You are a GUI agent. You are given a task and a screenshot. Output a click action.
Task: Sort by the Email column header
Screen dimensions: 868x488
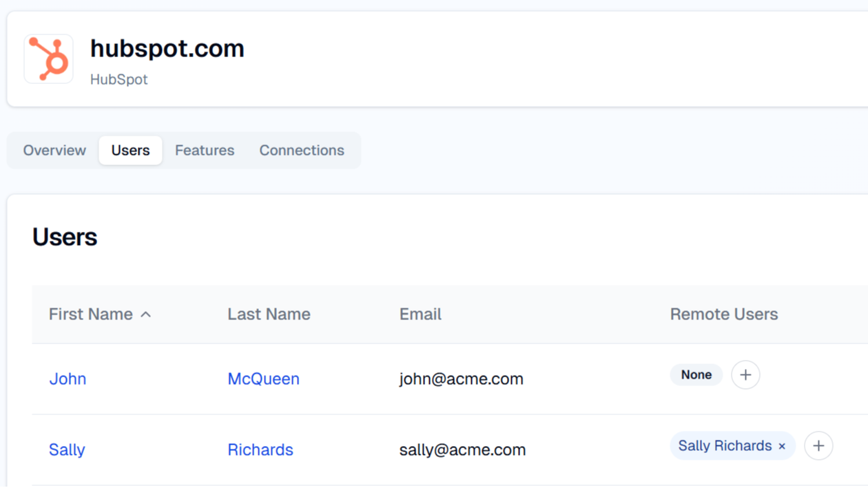pos(420,315)
